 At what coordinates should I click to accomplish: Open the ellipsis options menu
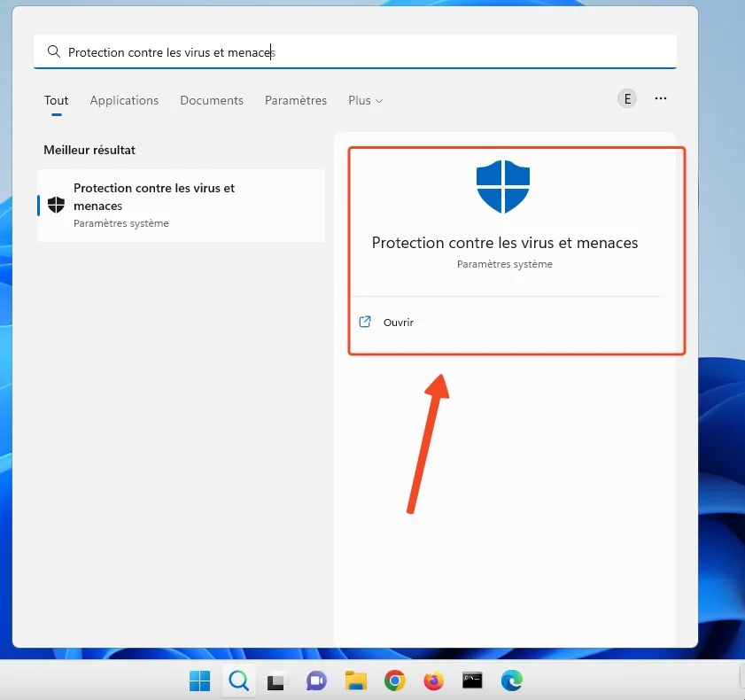[661, 98]
